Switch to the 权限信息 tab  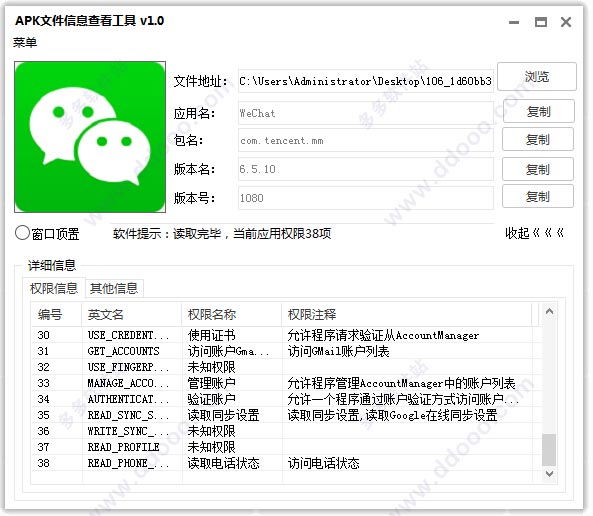tap(54, 289)
